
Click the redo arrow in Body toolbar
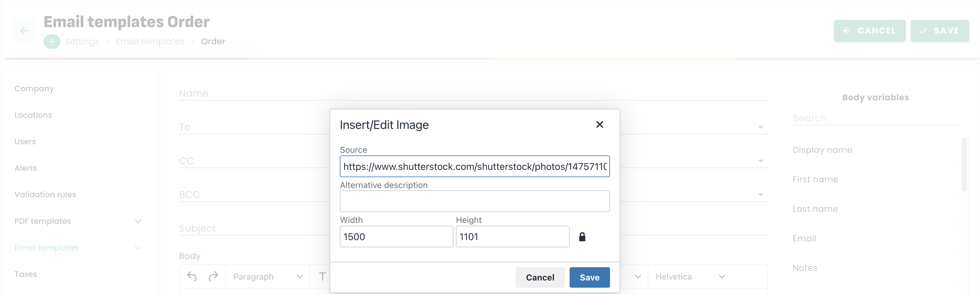(x=213, y=277)
